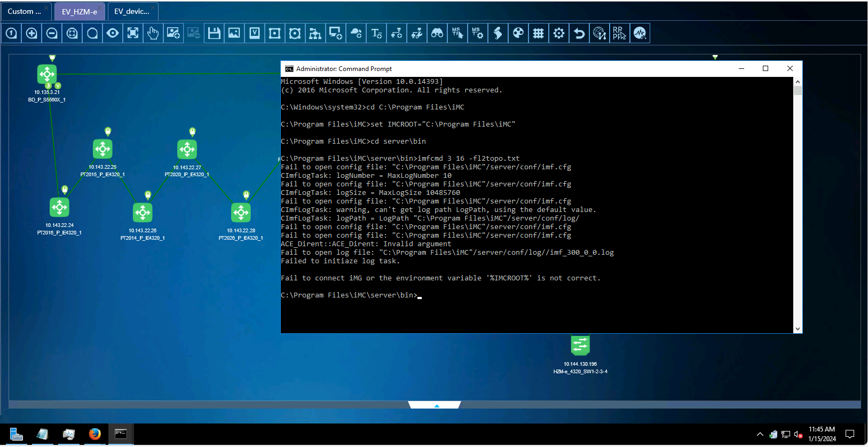Open Firefox from the taskbar
This screenshot has width=868, height=447.
click(95, 434)
